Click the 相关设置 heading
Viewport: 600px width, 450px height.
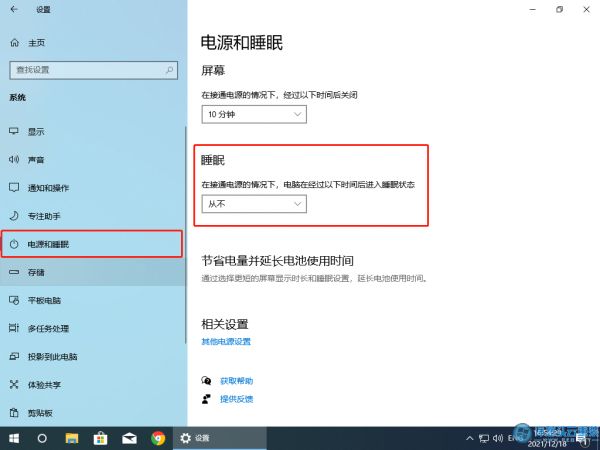tap(225, 324)
